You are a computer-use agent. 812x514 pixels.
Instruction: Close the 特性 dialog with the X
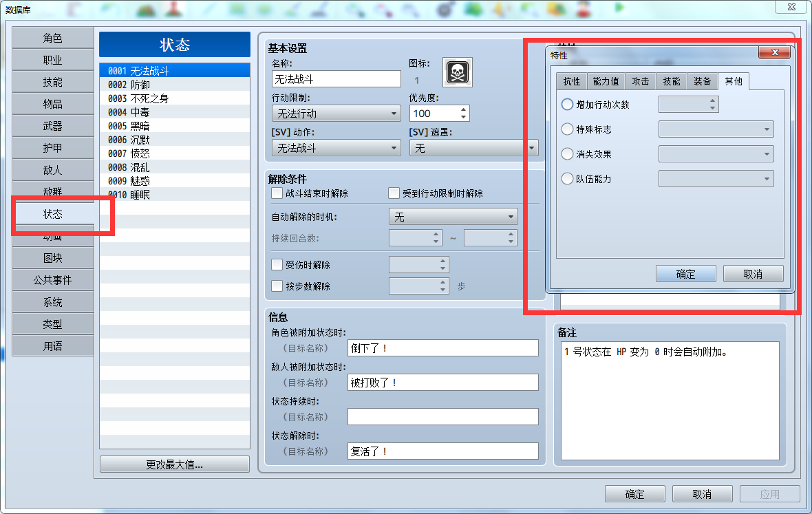[x=775, y=52]
